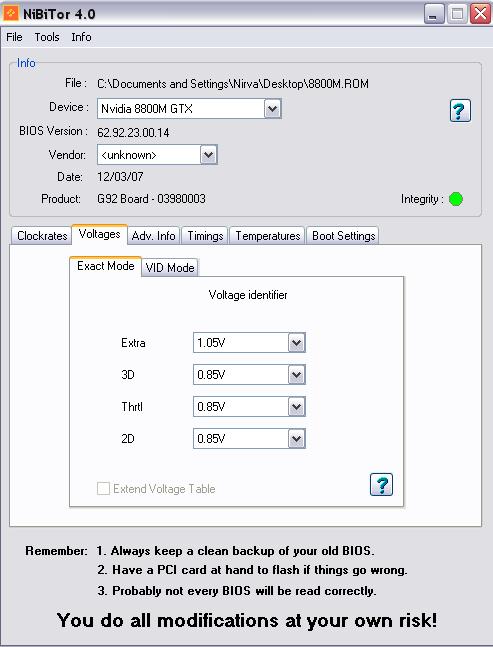Viewport: 493px width, 647px height.
Task: Open the File menu
Action: (x=14, y=37)
